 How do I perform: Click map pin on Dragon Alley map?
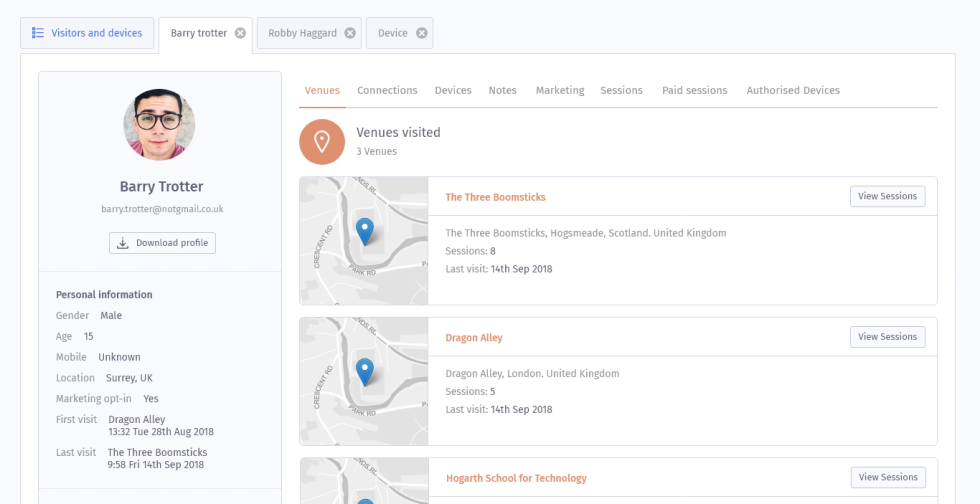click(x=365, y=371)
